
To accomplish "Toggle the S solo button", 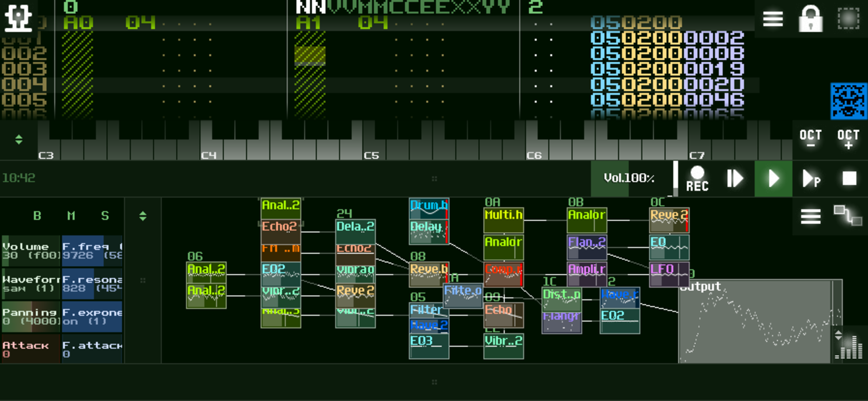I will (105, 216).
